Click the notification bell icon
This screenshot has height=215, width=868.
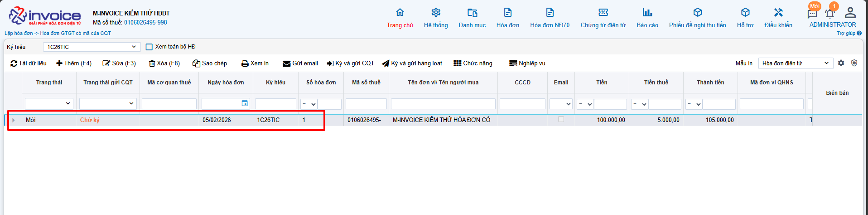[x=829, y=13]
